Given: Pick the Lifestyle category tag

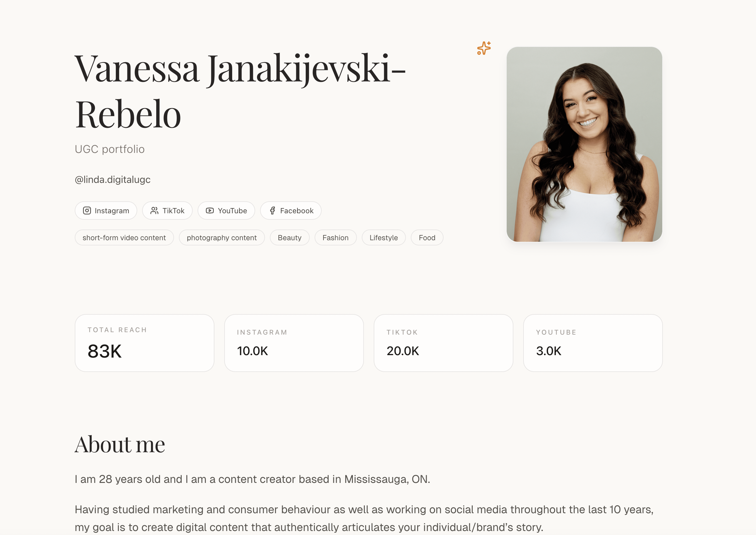Looking at the screenshot, I should tap(384, 237).
